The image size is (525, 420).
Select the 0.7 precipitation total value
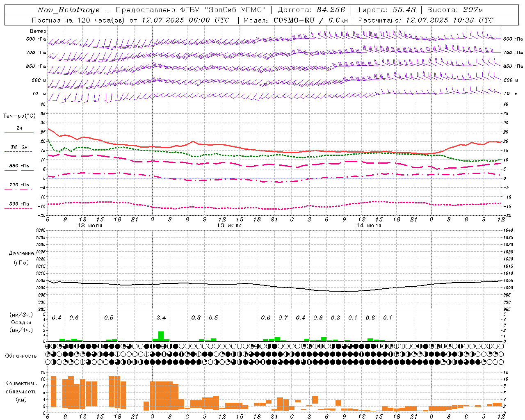(283, 318)
